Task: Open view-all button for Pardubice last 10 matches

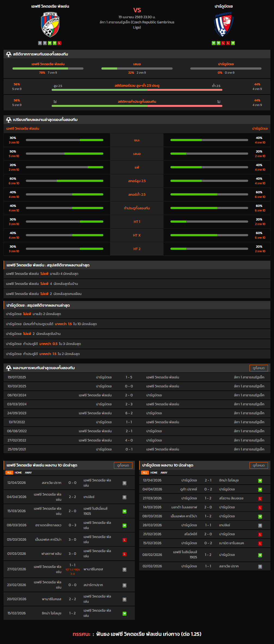Action: pos(259,465)
